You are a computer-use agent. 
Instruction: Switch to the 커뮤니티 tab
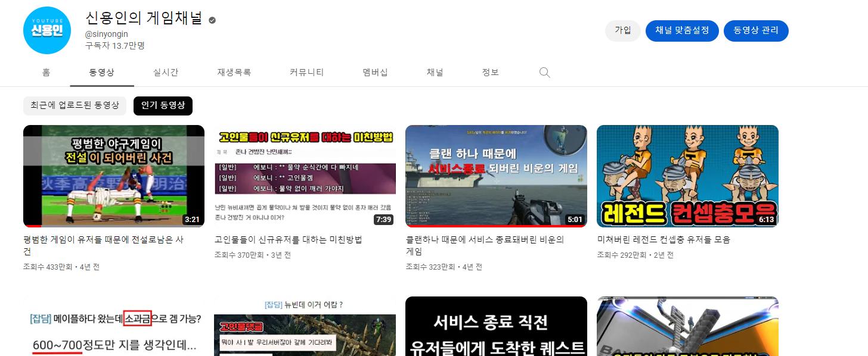click(x=306, y=72)
